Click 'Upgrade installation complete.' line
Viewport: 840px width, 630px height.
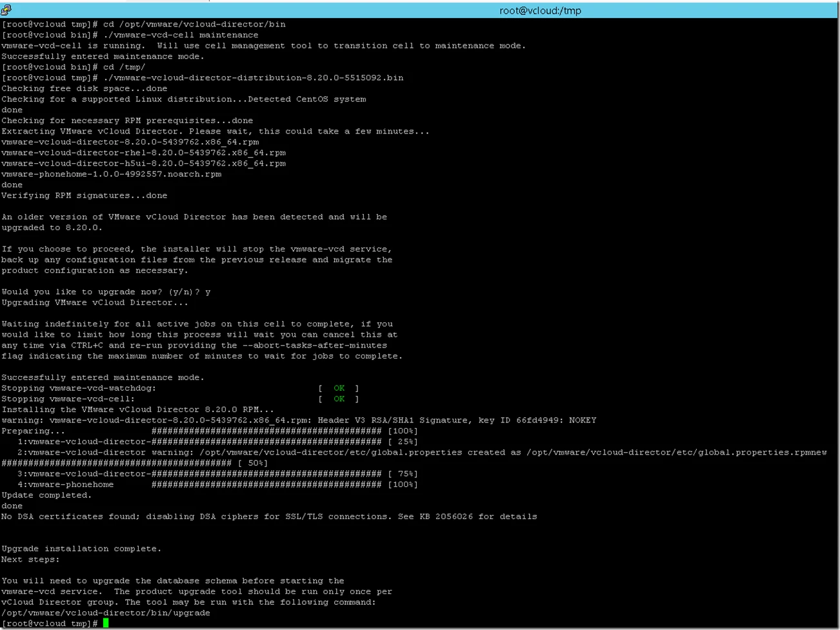click(x=81, y=549)
